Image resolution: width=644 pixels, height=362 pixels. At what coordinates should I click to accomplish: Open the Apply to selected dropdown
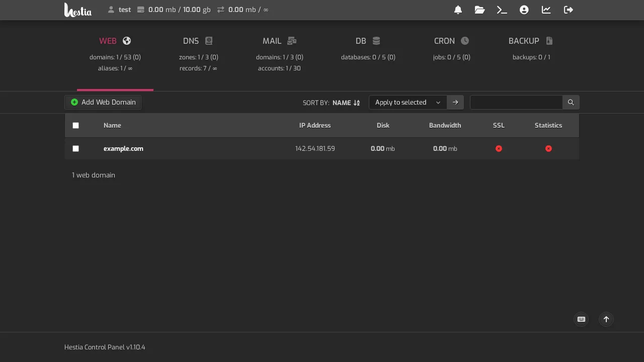(408, 103)
